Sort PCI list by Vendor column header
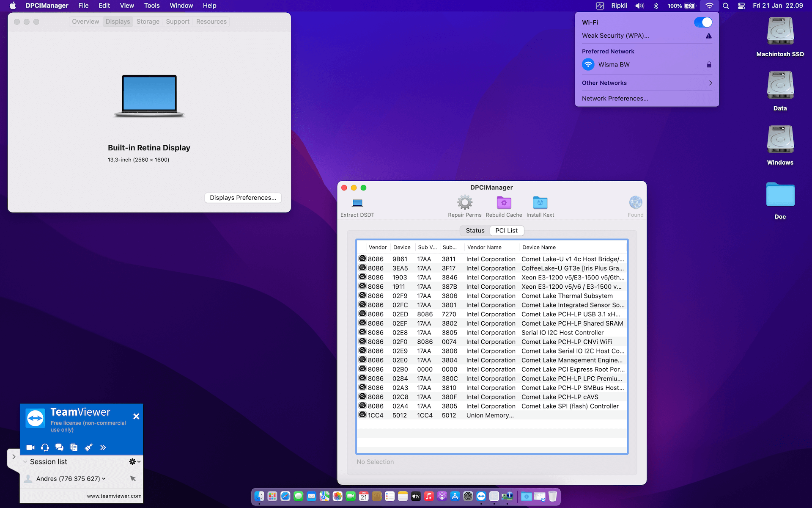812x508 pixels. tap(378, 247)
